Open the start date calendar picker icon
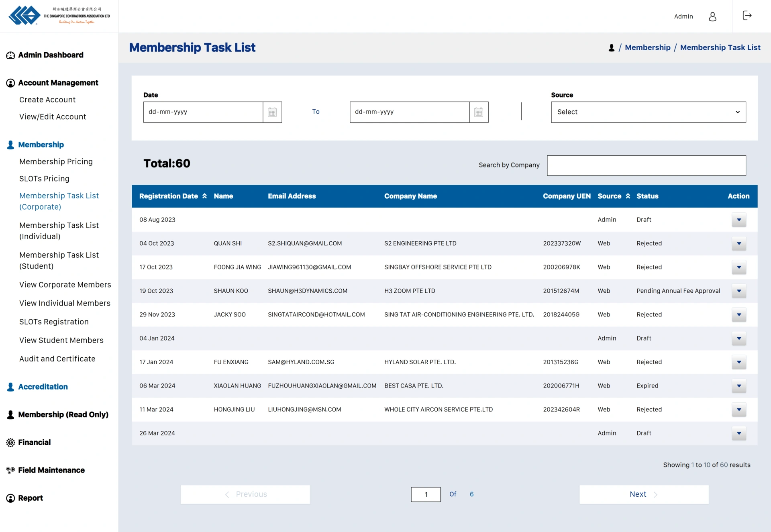This screenshot has width=771, height=532. (x=272, y=112)
